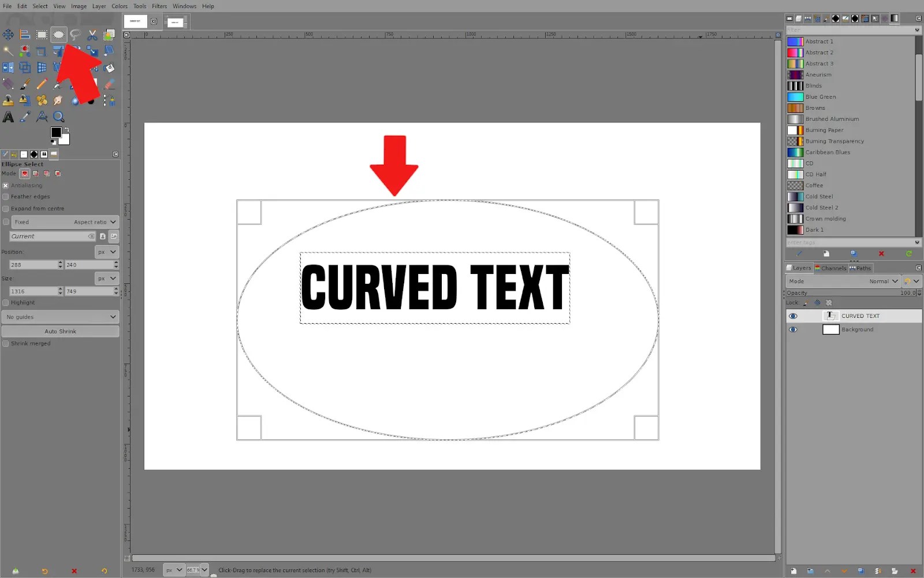Screen dimensions: 924x578
Task: Open the Filters menu
Action: pos(159,6)
